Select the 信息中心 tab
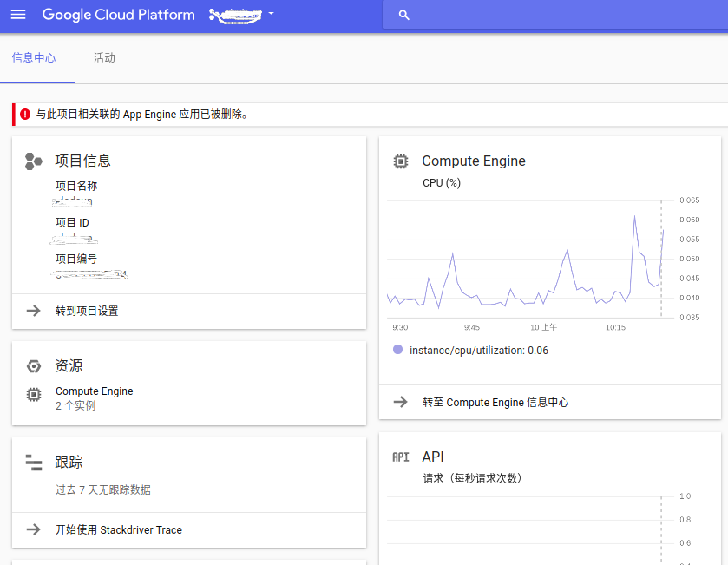The height and width of the screenshot is (565, 728). coord(35,58)
